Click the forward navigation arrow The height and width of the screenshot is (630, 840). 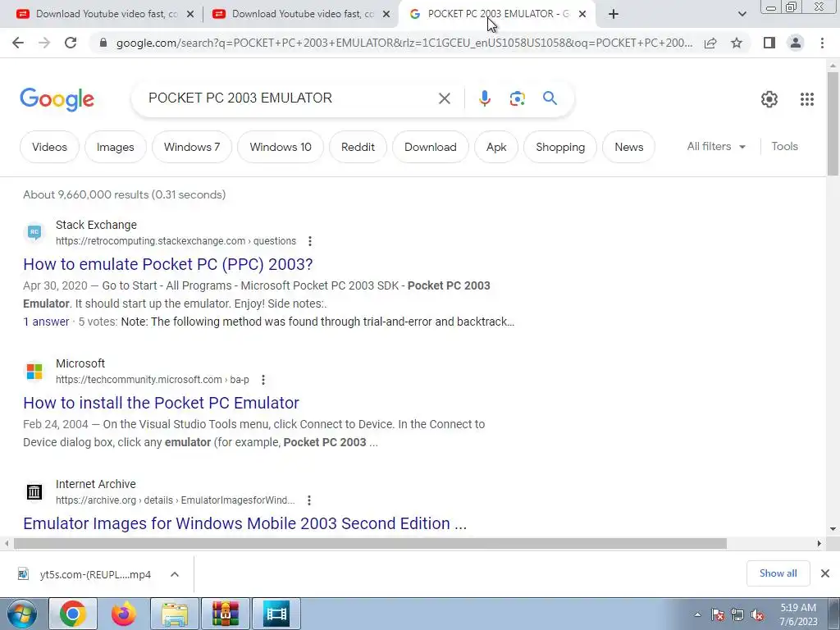(x=44, y=43)
